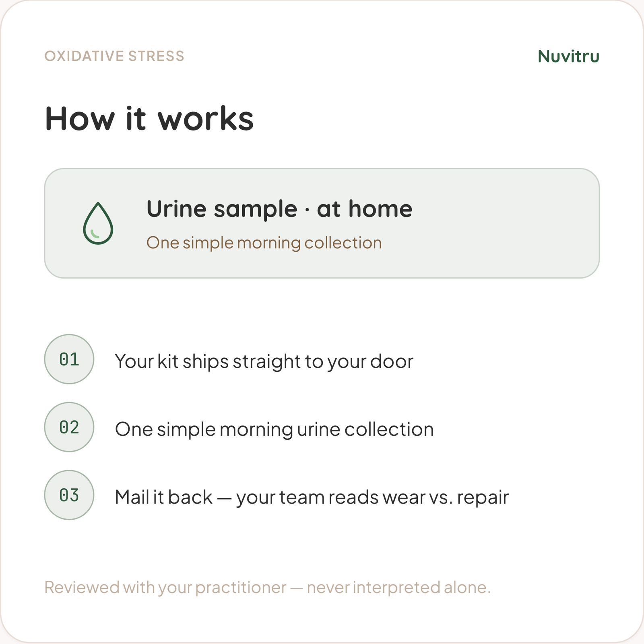
Task: Click the wear vs. repair phrase
Action: click(x=446, y=497)
